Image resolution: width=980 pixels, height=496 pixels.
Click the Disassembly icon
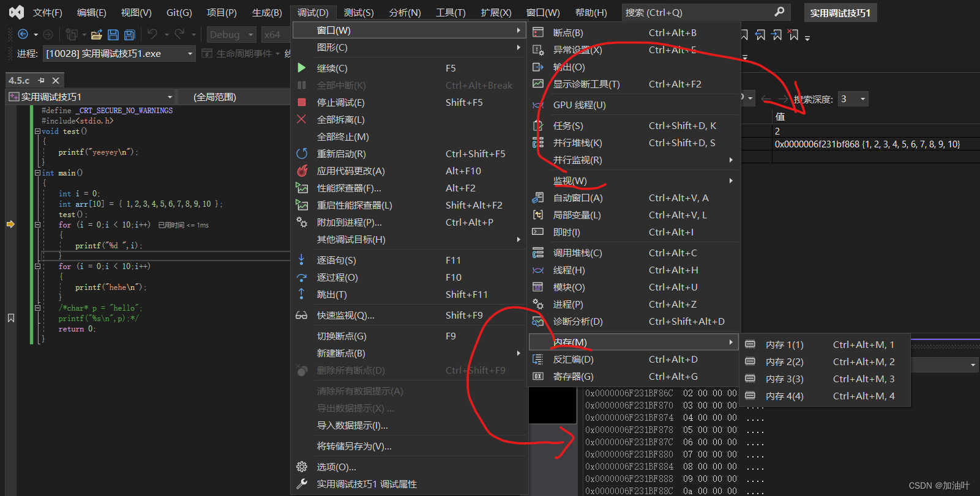coord(538,359)
